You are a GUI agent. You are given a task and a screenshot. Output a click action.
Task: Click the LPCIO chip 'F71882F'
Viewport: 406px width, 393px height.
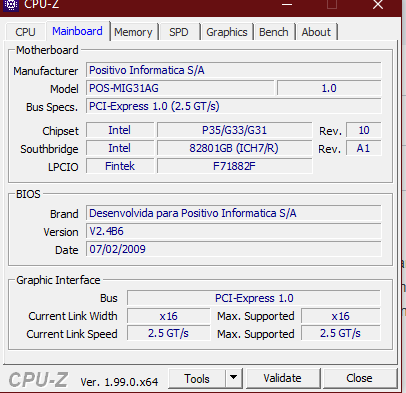235,166
